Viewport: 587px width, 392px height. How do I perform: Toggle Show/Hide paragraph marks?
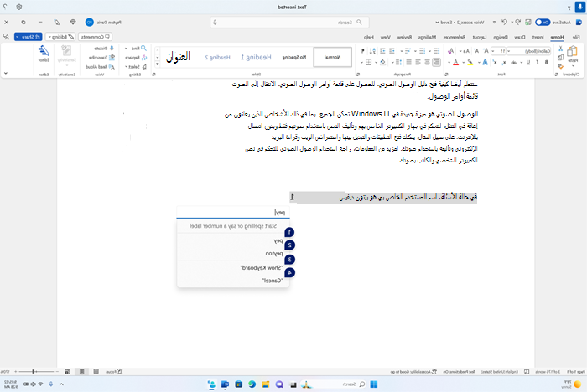pyautogui.click(x=362, y=51)
